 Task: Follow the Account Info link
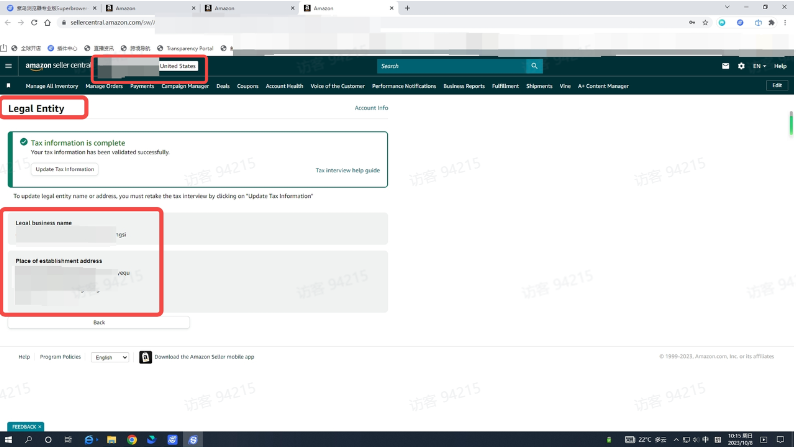(371, 108)
